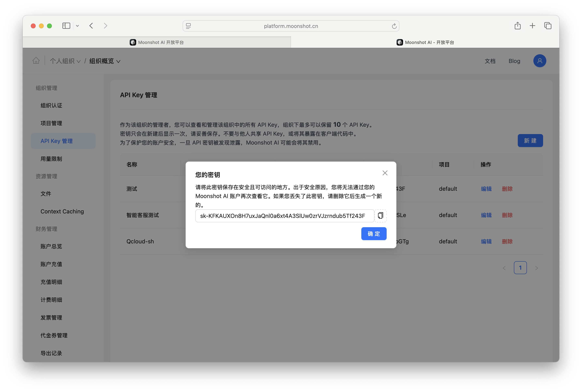Copy the API key with copy icon

coord(380,215)
